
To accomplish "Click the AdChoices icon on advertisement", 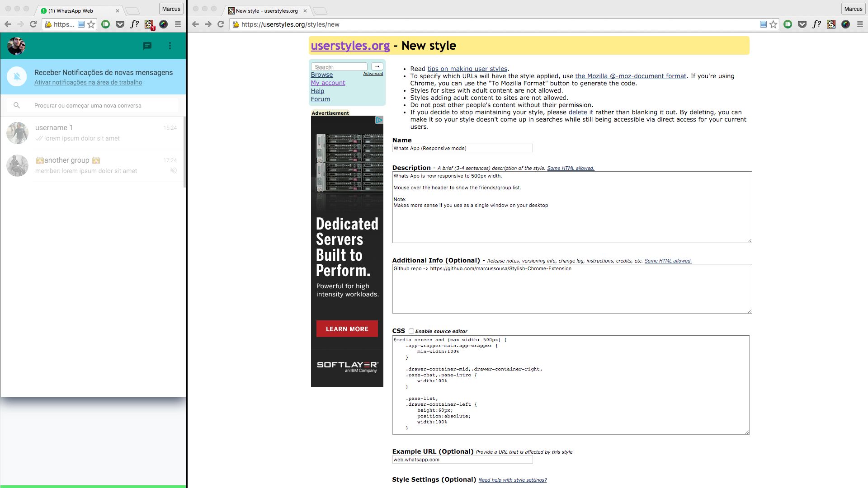I will tap(379, 120).
